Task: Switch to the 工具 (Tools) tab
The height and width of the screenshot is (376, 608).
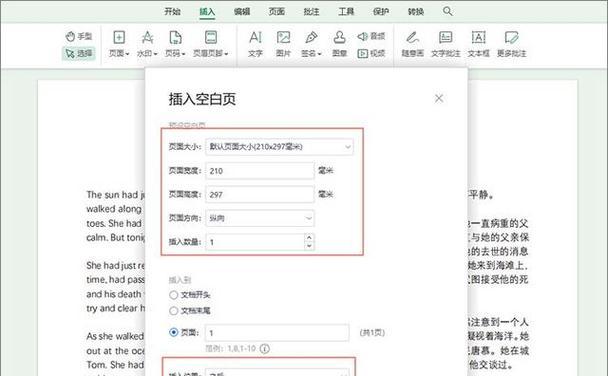Action: 346,12
